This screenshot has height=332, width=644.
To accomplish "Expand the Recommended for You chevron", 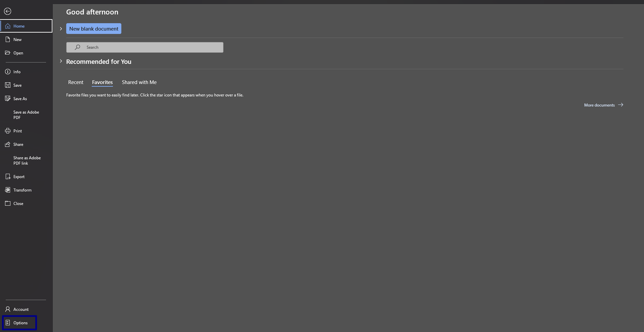I will pos(61,61).
